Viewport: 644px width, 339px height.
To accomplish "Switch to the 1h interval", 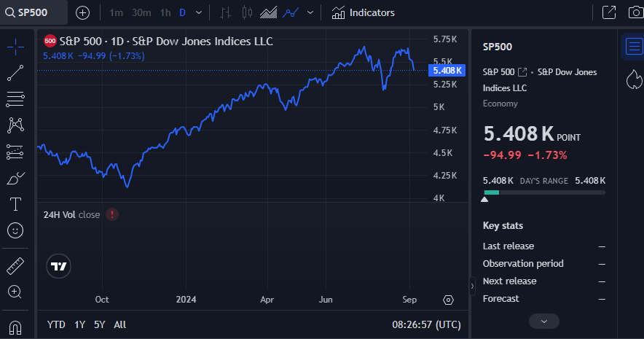I will [x=165, y=12].
